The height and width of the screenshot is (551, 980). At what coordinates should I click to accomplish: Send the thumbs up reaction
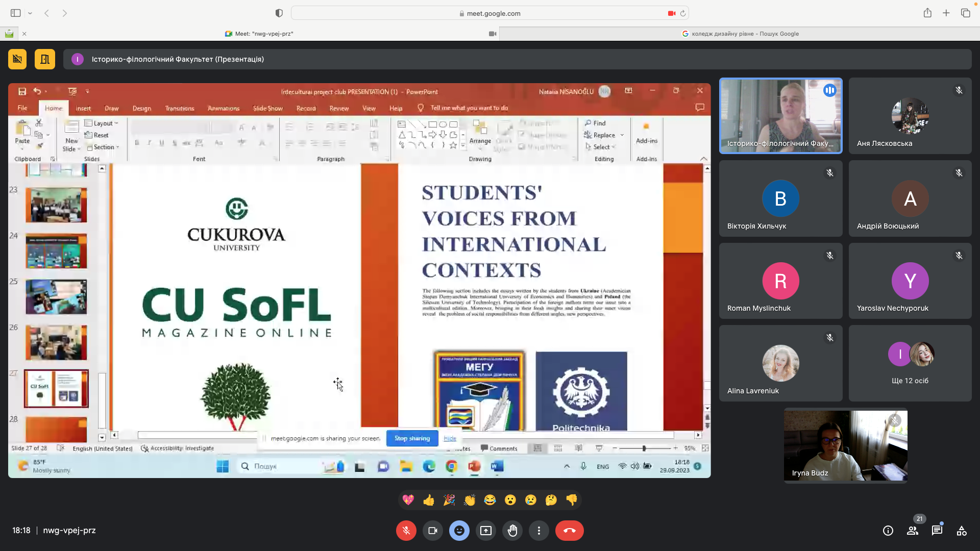point(429,500)
